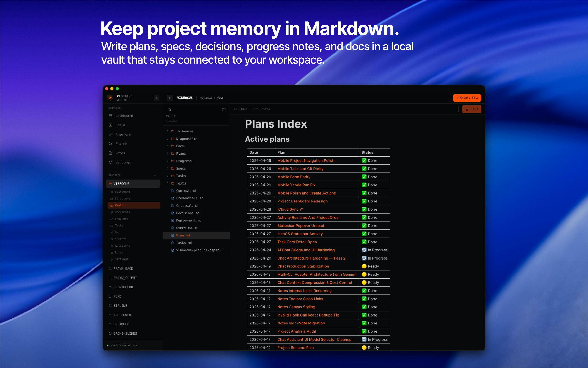This screenshot has width=588, height=368.
Task: Toggle the vault file panel layout icon
Action: tap(224, 110)
